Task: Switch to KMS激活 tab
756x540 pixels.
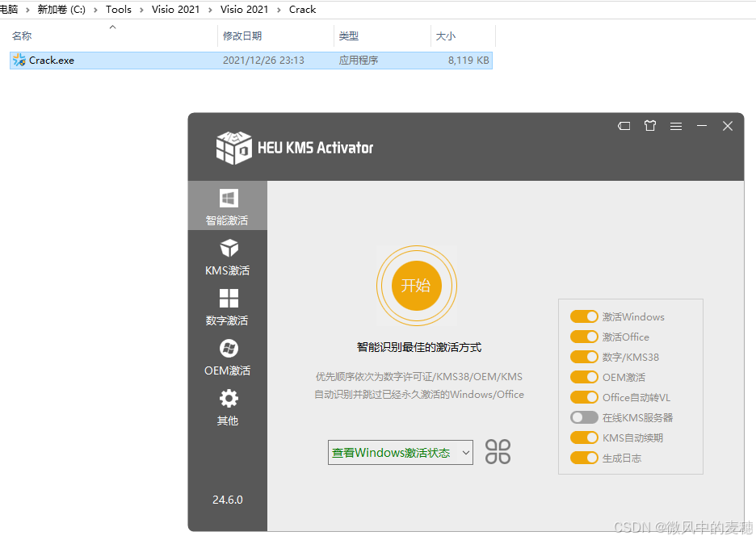Action: click(x=228, y=257)
